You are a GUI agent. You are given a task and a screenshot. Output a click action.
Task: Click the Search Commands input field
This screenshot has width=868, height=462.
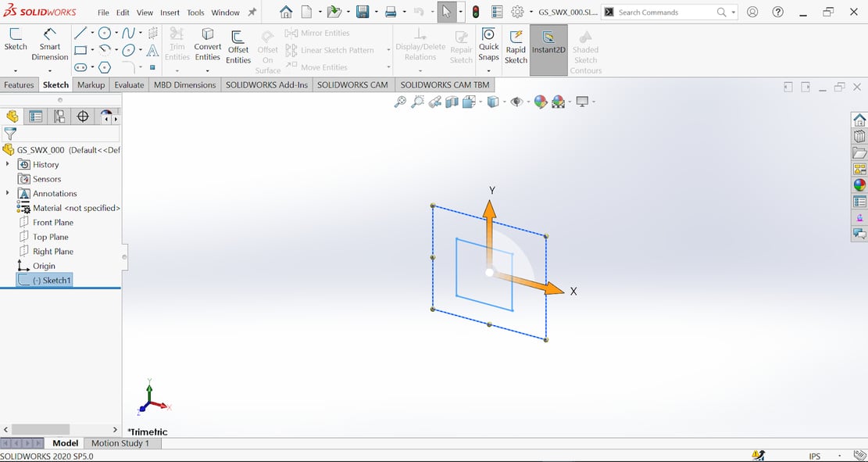click(664, 13)
